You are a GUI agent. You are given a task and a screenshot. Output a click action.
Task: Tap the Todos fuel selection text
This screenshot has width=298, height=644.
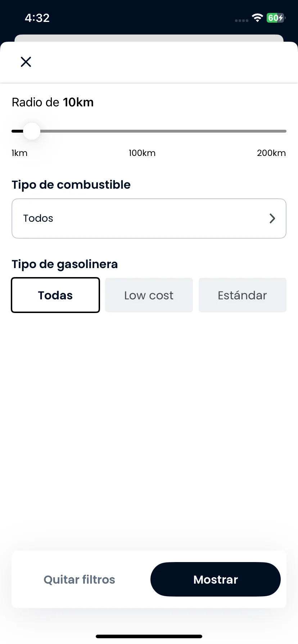[x=38, y=218]
